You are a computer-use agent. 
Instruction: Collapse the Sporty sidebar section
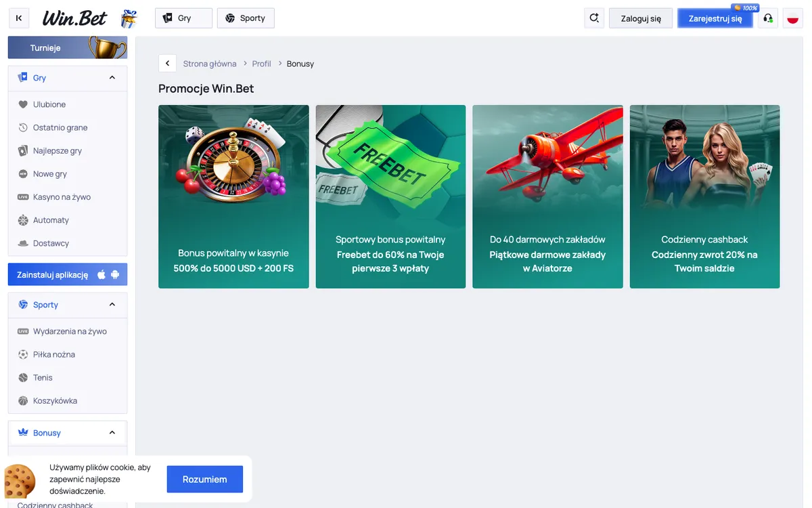coord(112,305)
